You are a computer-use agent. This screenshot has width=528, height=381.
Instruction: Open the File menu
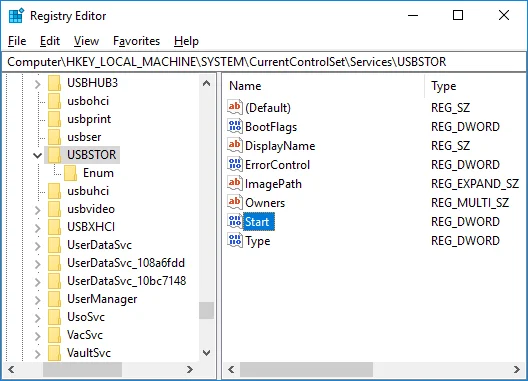[x=17, y=41]
